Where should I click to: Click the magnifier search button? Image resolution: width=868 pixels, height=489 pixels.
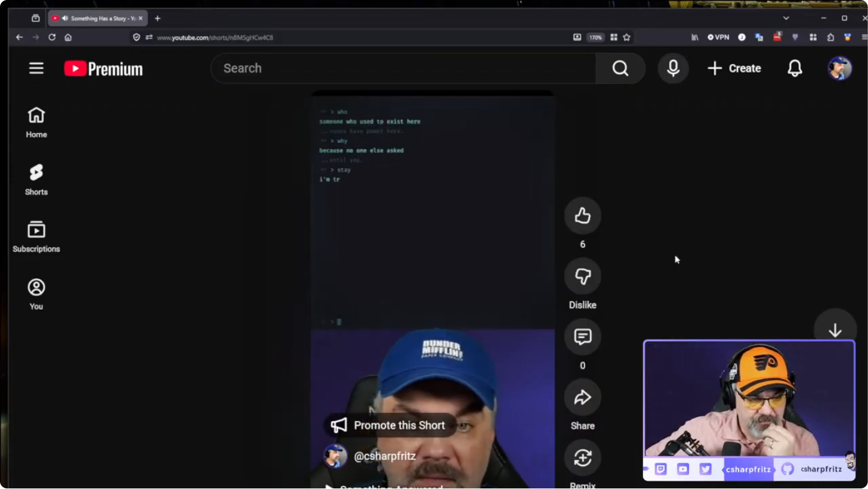click(x=620, y=68)
